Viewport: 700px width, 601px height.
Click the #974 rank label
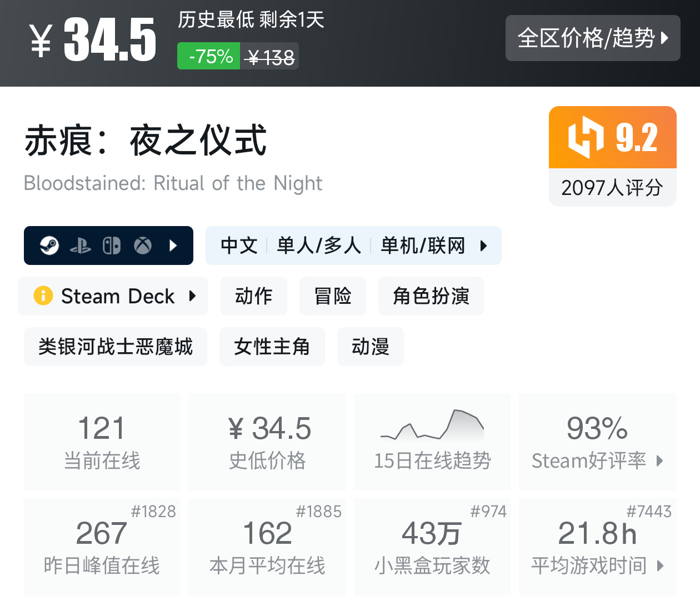[x=488, y=511]
